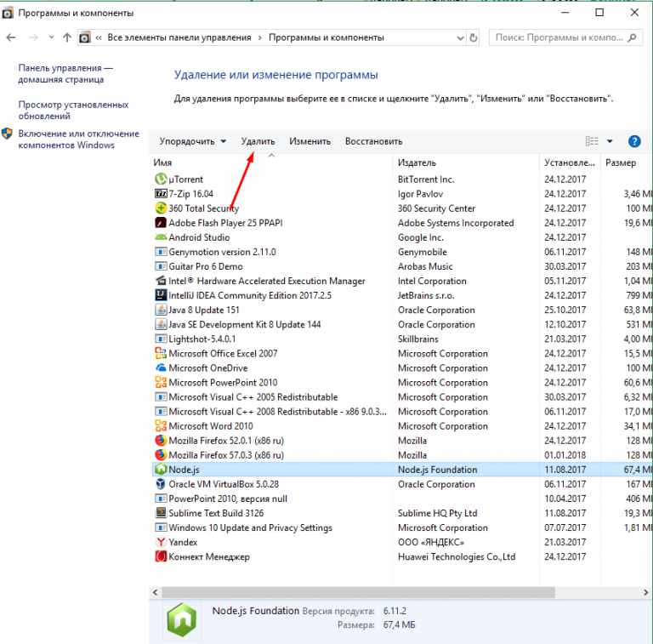Click the 7-Zip 16.04 icon

(161, 194)
